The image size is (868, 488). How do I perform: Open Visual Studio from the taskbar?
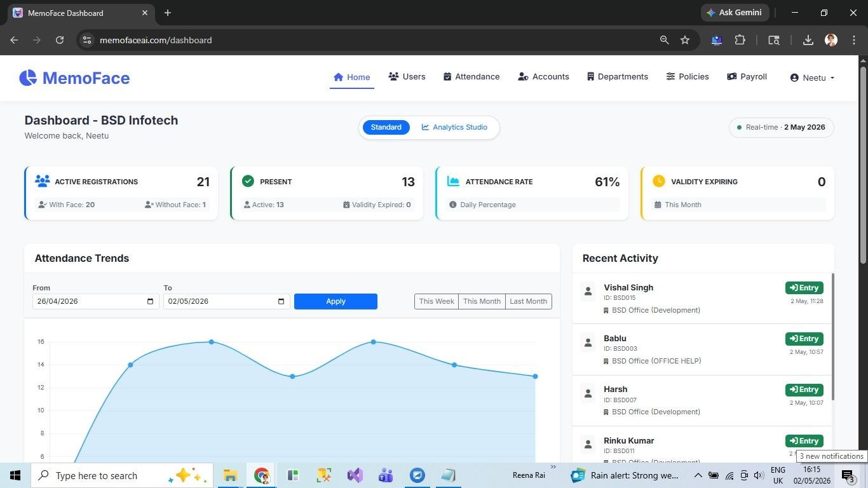coord(355,475)
